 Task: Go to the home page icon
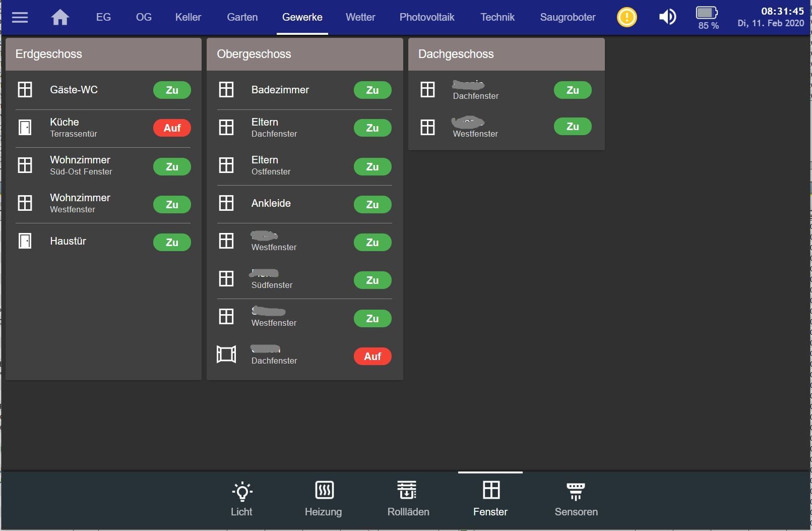(60, 17)
